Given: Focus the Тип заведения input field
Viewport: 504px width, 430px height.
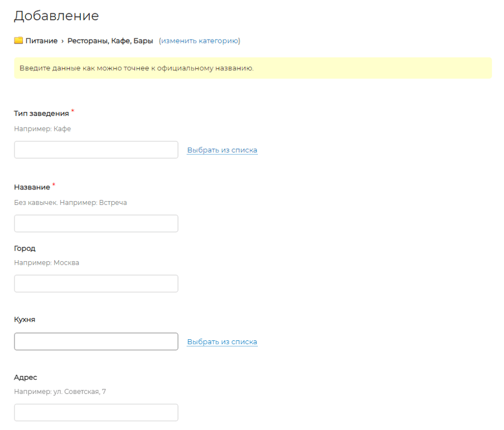Looking at the screenshot, I should pos(96,150).
